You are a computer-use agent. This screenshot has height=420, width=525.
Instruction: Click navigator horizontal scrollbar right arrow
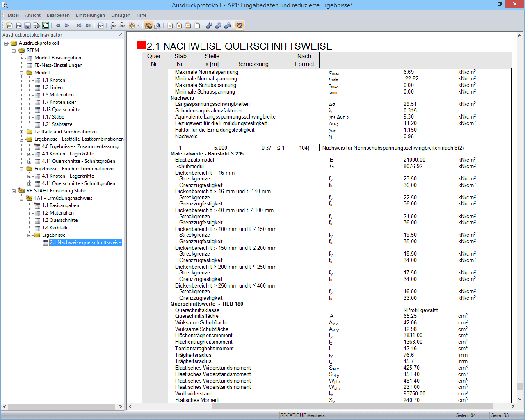(121, 407)
